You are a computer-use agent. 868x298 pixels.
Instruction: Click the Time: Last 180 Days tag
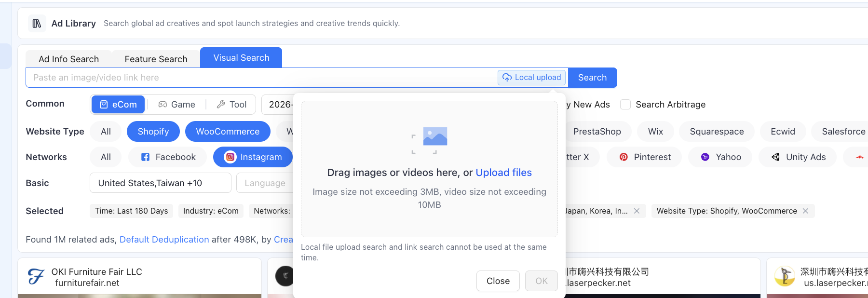pos(132,211)
